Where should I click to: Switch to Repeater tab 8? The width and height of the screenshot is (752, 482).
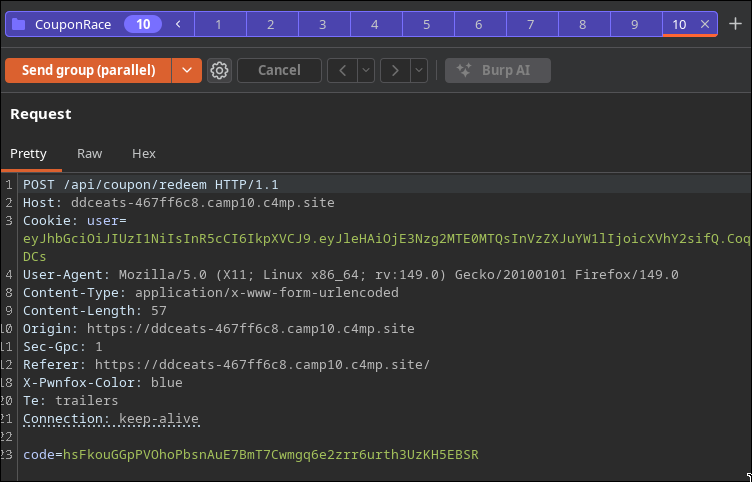coord(584,24)
